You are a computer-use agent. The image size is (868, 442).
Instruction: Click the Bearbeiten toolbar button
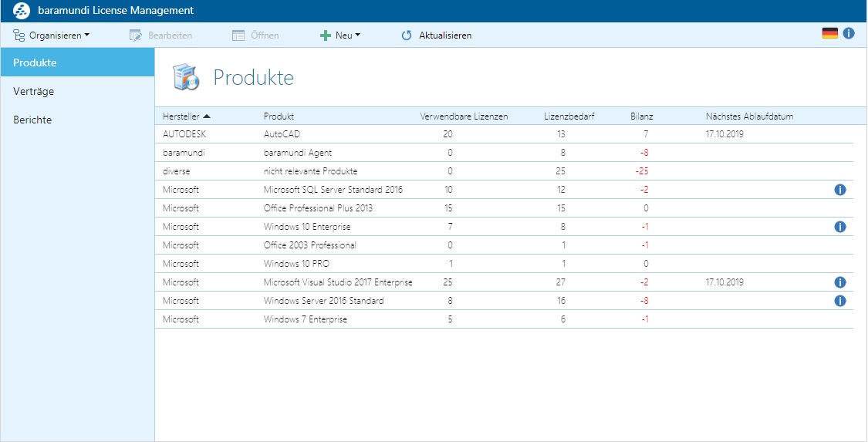[160, 35]
